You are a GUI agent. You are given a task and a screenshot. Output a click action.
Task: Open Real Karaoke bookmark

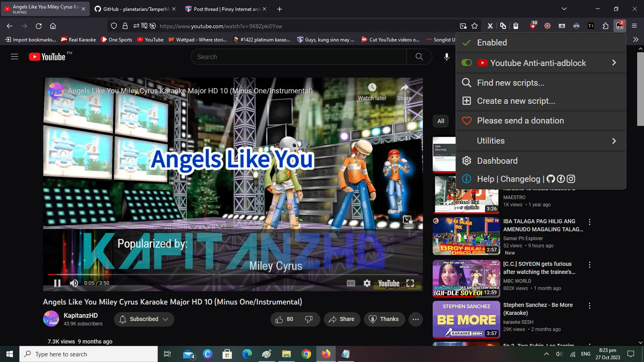[x=78, y=39]
